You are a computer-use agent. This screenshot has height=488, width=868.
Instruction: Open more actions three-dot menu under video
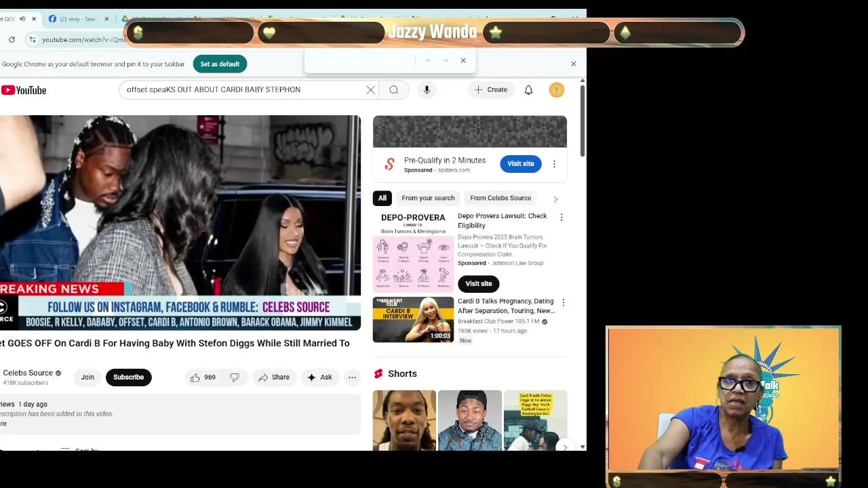pyautogui.click(x=352, y=377)
